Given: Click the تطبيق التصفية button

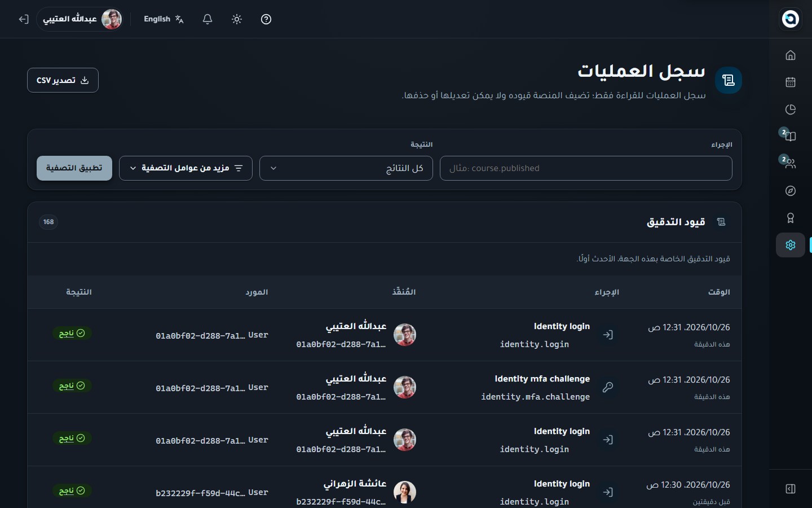Looking at the screenshot, I should point(74,168).
